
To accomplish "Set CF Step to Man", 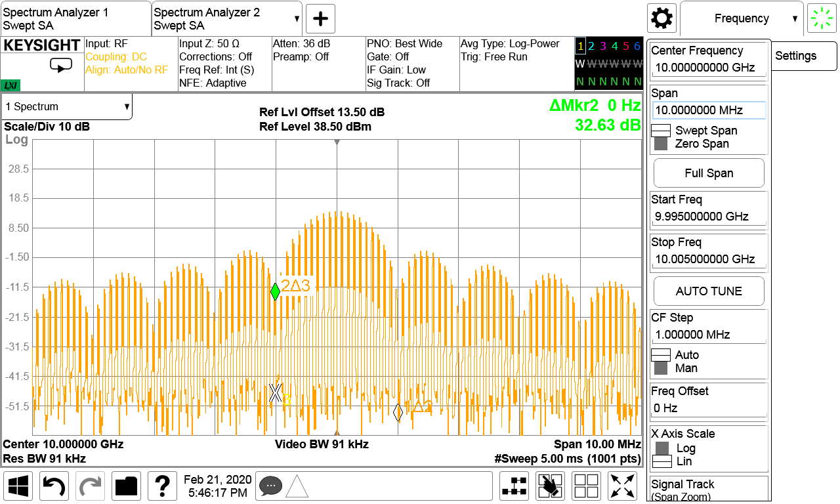I will (675, 368).
